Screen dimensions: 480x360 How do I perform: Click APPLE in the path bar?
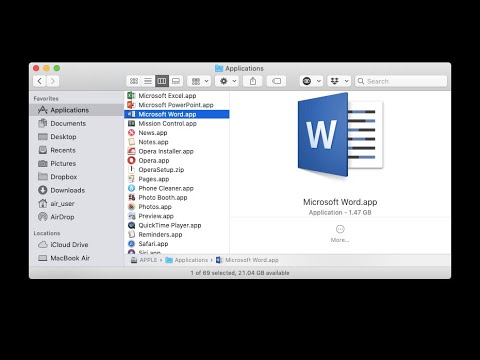tap(144, 260)
